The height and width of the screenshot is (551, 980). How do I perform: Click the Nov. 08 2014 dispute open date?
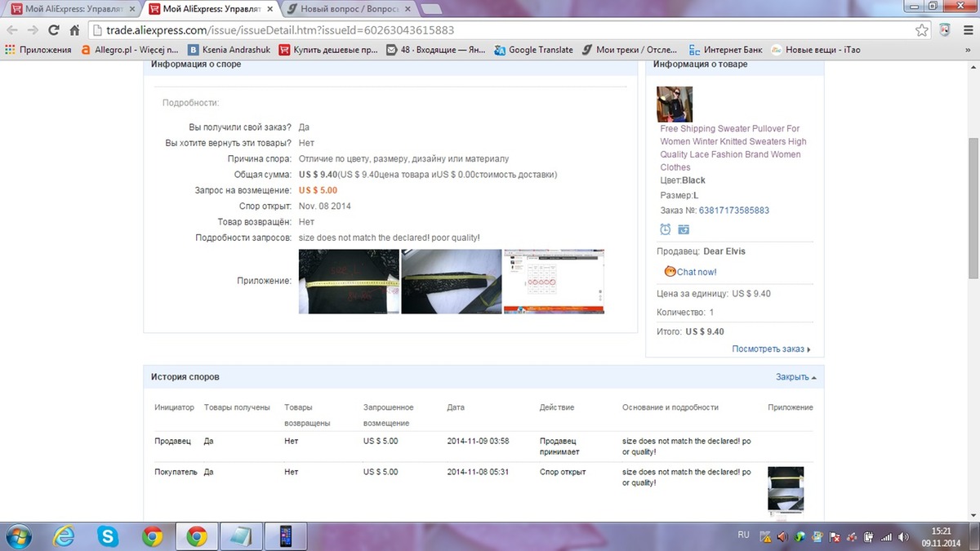click(325, 206)
